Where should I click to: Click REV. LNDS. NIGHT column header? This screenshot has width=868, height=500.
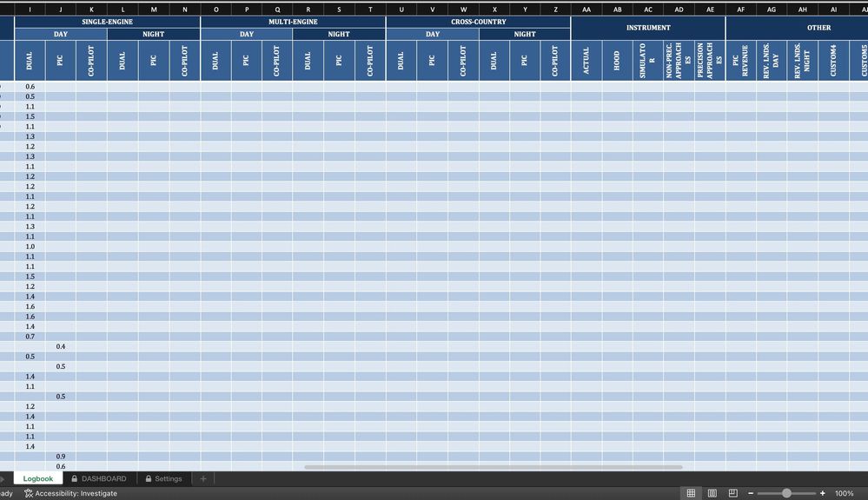[803, 60]
